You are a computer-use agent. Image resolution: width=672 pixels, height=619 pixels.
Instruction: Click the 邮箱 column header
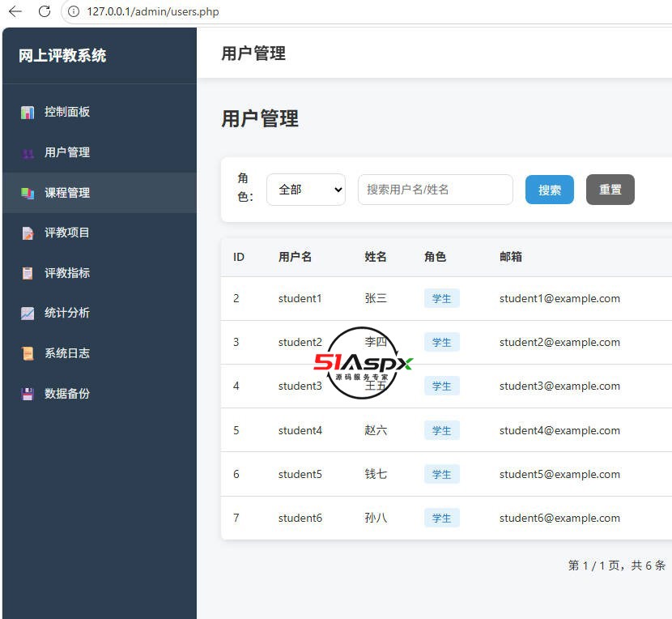pyautogui.click(x=511, y=257)
